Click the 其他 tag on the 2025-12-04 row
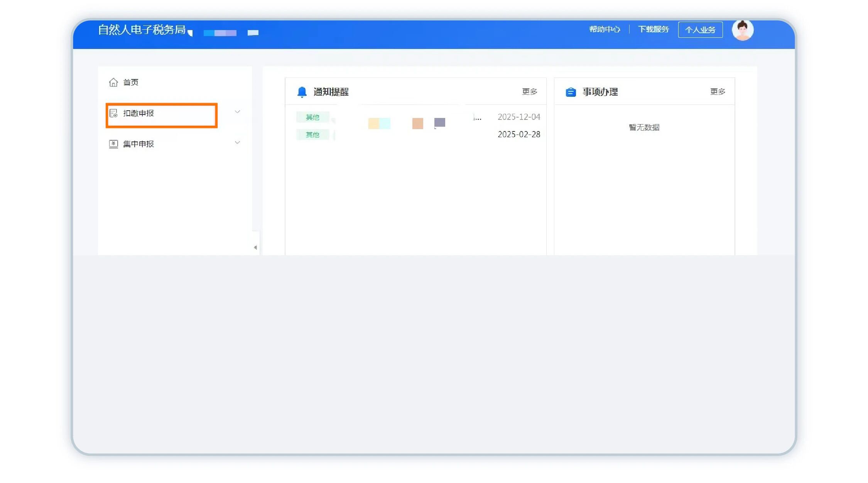 pos(312,117)
